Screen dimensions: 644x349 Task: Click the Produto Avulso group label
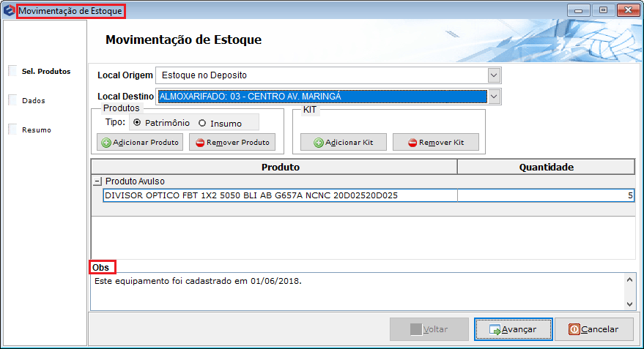[135, 181]
